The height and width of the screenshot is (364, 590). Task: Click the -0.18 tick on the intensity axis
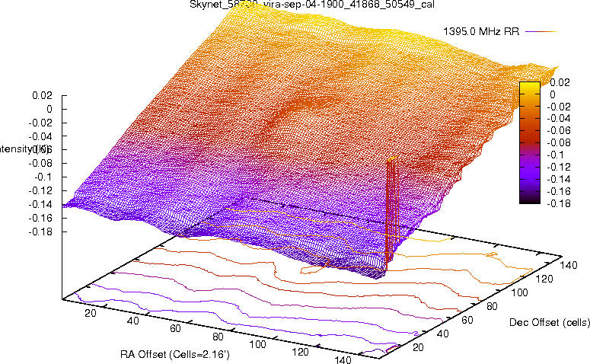(x=40, y=231)
